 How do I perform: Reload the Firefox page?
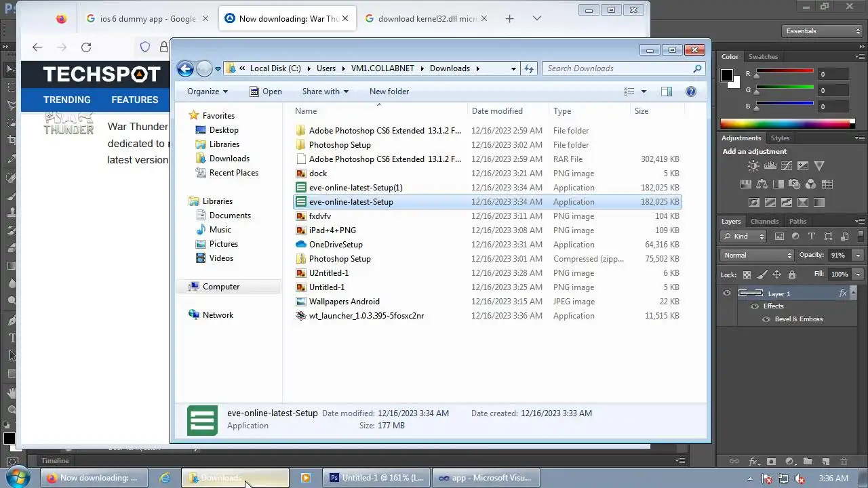tap(86, 47)
